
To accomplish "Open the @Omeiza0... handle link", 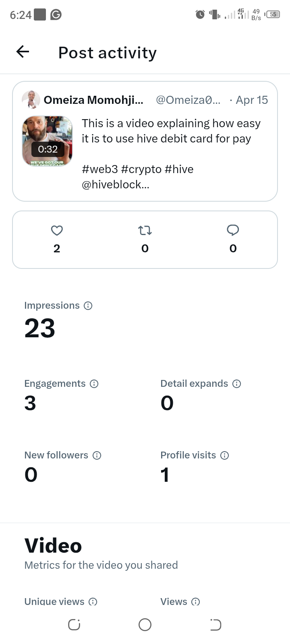I will tap(188, 100).
